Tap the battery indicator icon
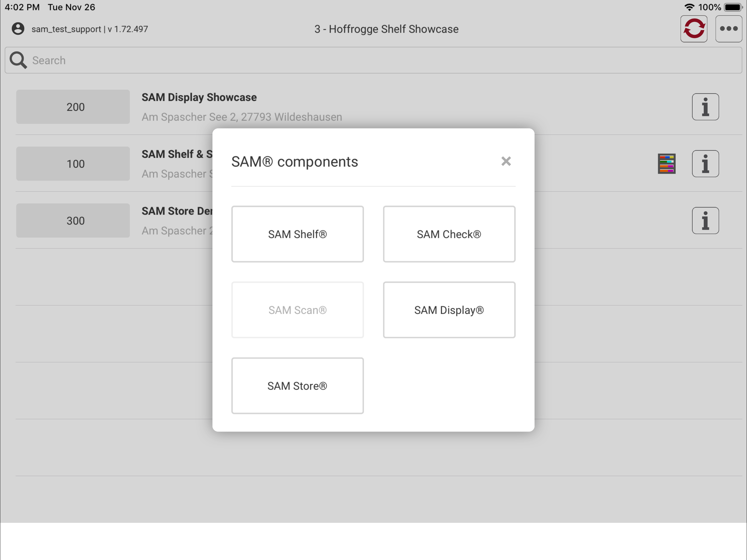The image size is (747, 560). [733, 7]
